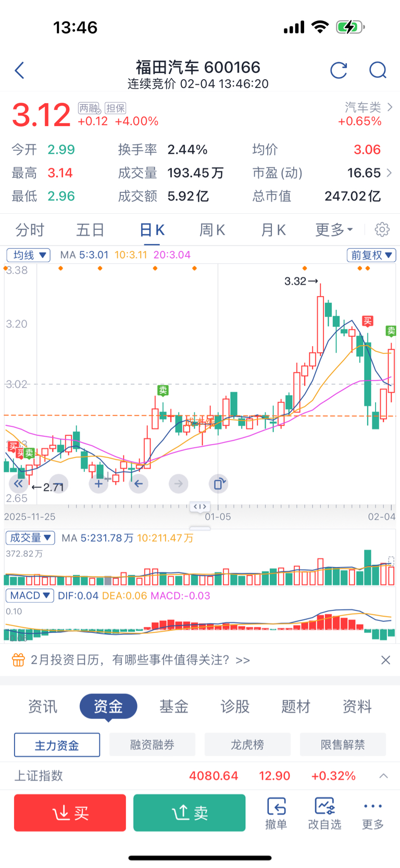The height and width of the screenshot is (868, 400).
Task: Tap green 卖 marker near 02-04
Action: point(391,331)
